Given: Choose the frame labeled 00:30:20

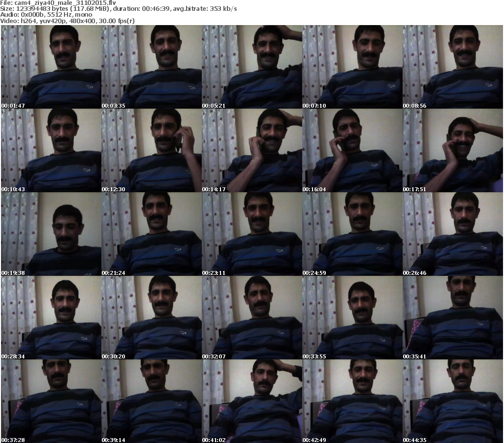Looking at the screenshot, I should click(x=152, y=318).
